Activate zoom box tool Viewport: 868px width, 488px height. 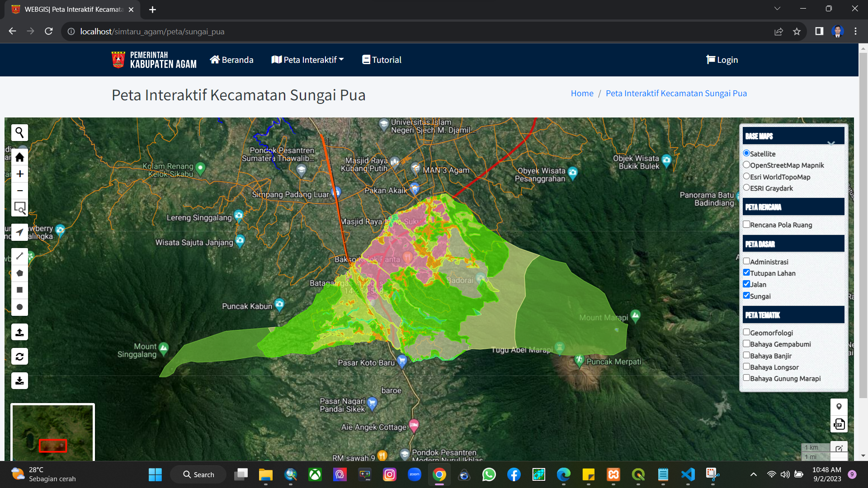click(x=19, y=208)
